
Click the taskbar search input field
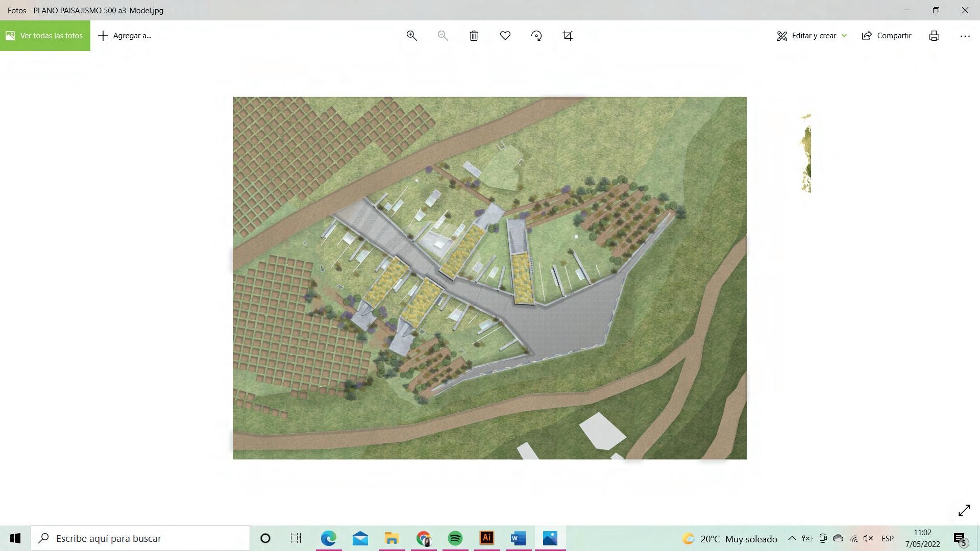pos(140,538)
